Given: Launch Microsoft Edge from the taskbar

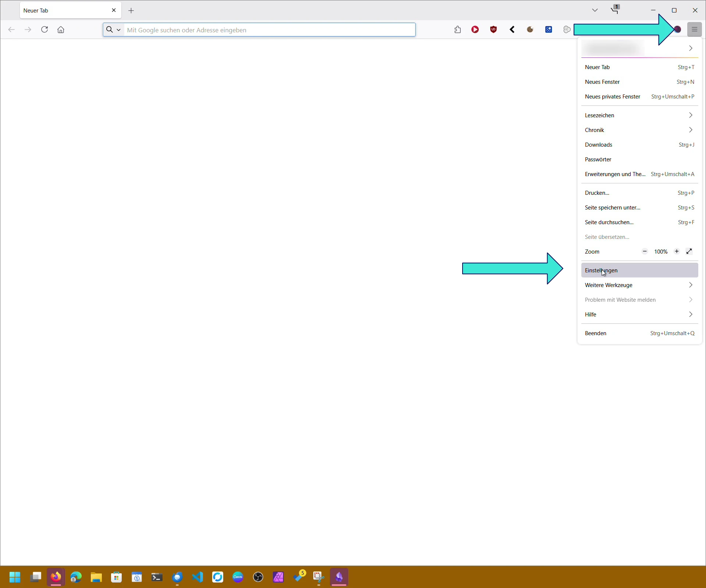Looking at the screenshot, I should pyautogui.click(x=76, y=577).
